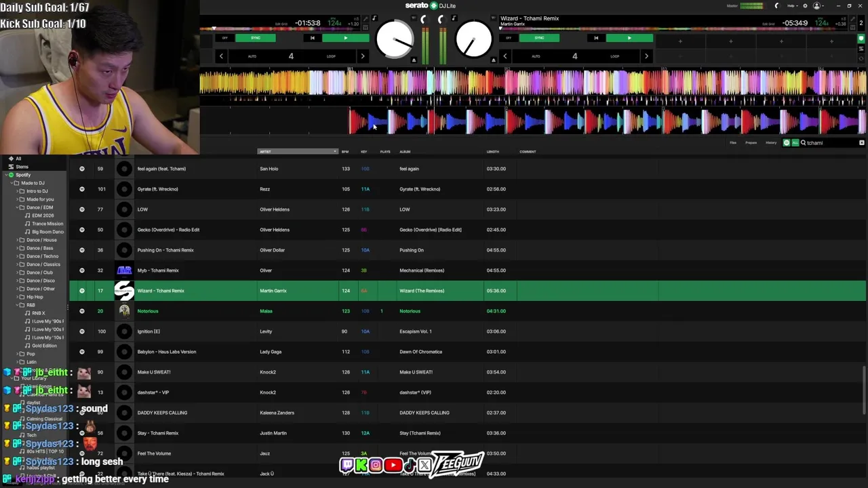Viewport: 868px width, 488px height.
Task: Open cue points panel green icon
Action: pos(862,39)
